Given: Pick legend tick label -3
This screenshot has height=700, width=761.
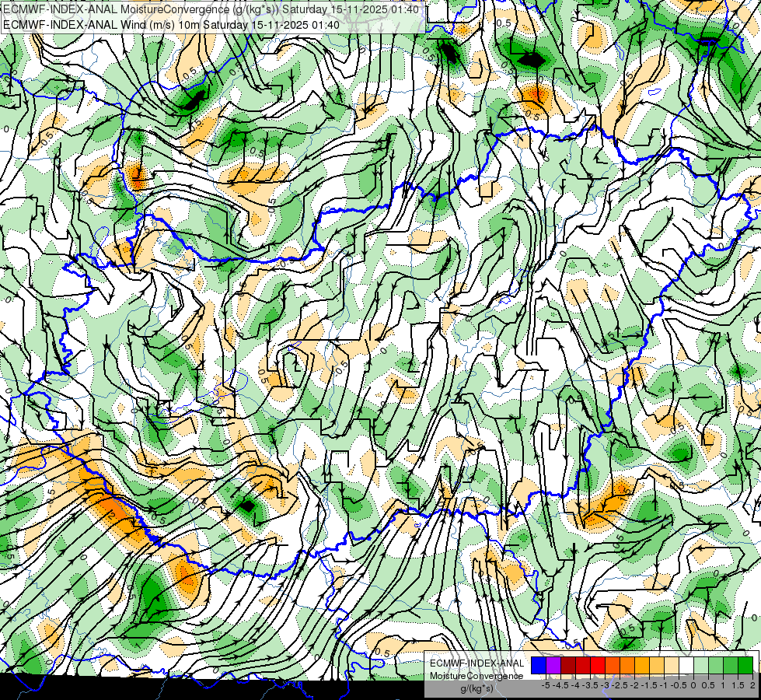Looking at the screenshot, I should point(605,685).
